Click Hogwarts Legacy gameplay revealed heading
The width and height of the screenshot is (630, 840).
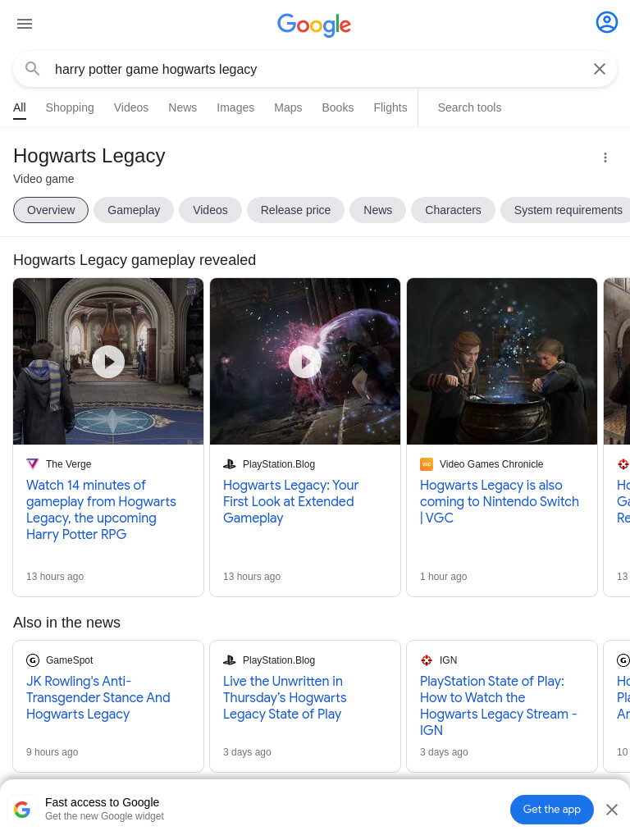(x=135, y=260)
